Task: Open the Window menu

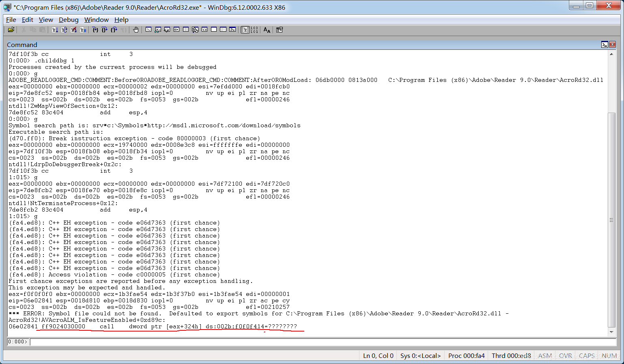Action: (x=96, y=19)
